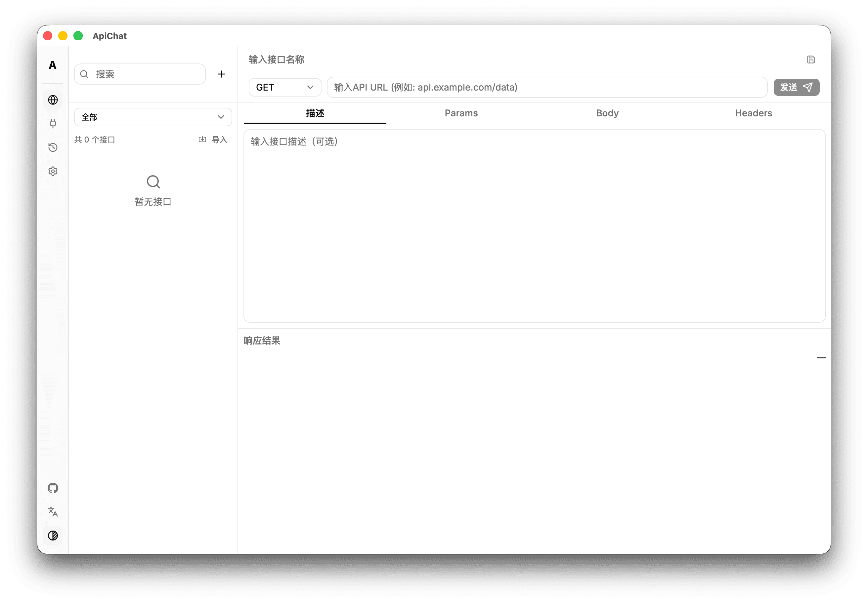
Task: Open the plug connections sidebar icon
Action: tap(53, 124)
